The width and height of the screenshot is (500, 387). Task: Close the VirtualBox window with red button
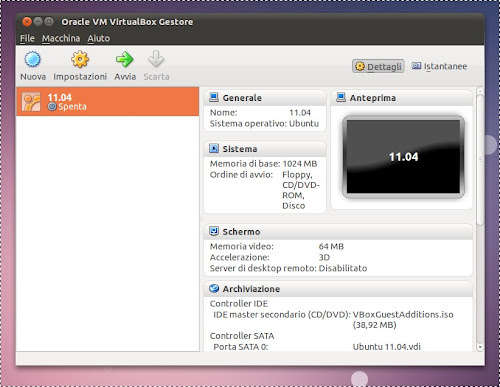point(27,22)
